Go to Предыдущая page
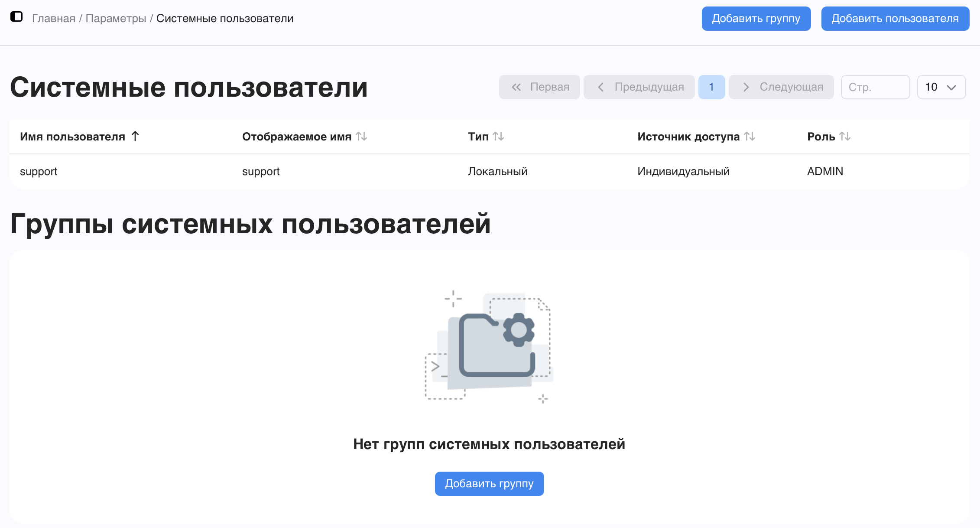Screen dimensions: 980x528 coord(639,87)
